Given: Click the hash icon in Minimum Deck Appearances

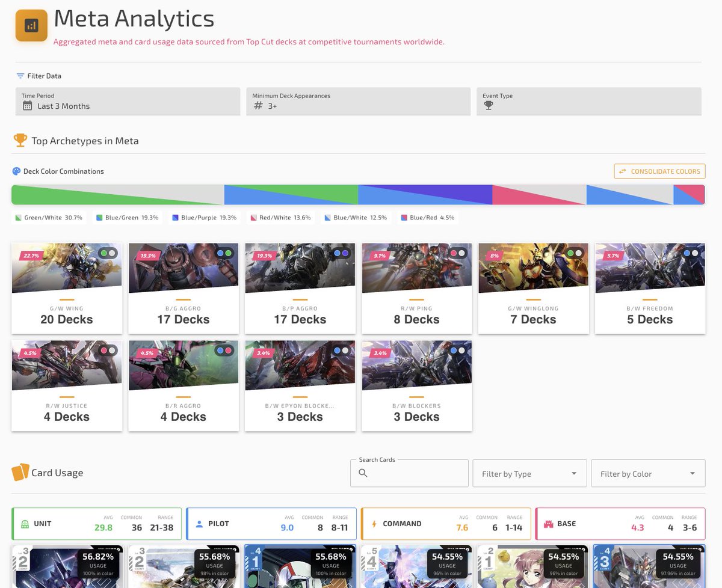Looking at the screenshot, I should point(258,106).
